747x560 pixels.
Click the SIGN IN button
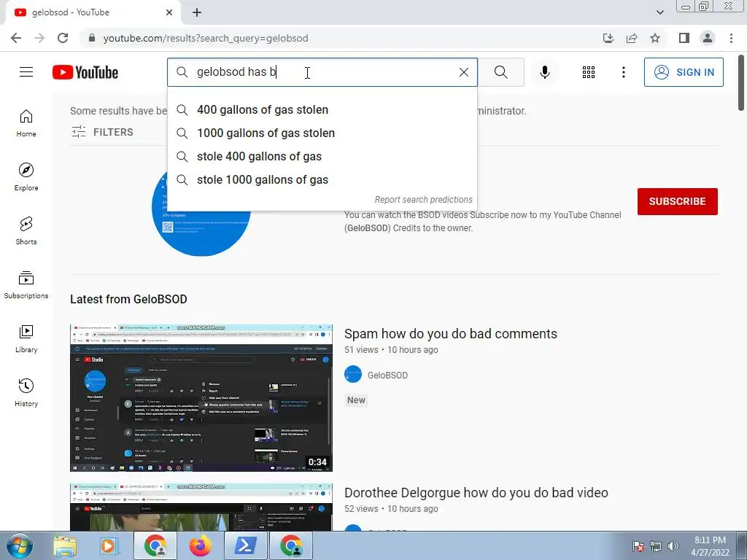(x=684, y=72)
